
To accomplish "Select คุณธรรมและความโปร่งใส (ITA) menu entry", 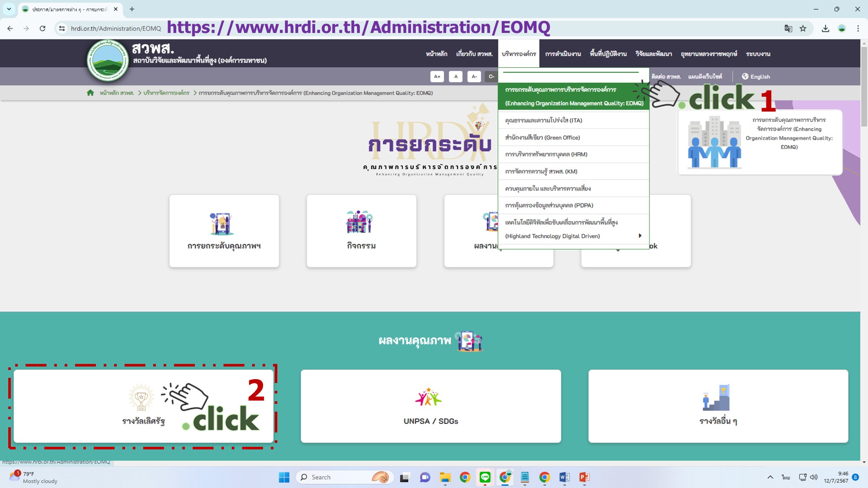I will [573, 120].
